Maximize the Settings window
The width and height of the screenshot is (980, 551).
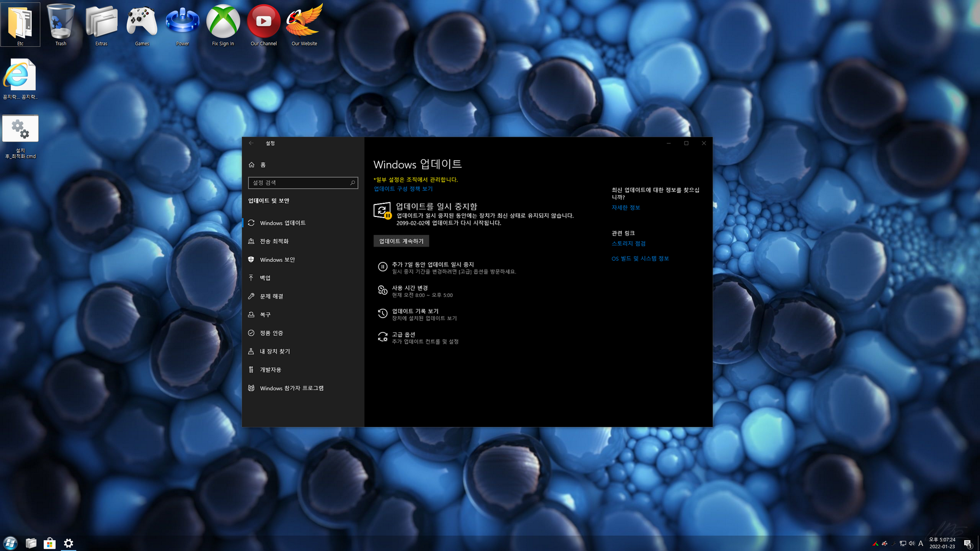[686, 143]
